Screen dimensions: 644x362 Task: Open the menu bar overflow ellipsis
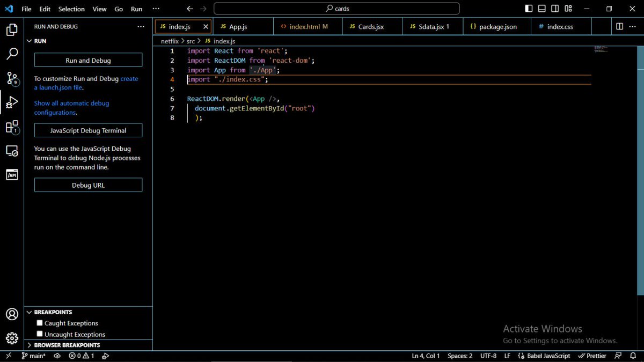pyautogui.click(x=156, y=9)
